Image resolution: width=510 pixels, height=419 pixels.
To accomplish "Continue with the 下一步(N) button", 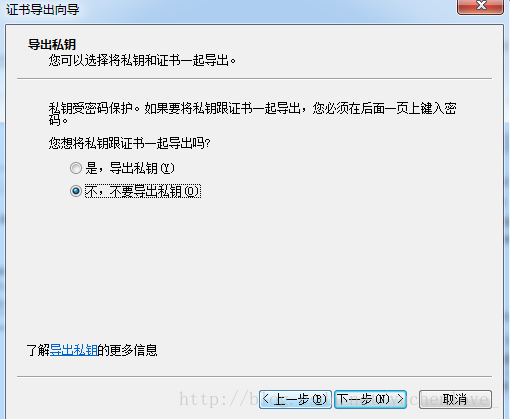I will pyautogui.click(x=370, y=399).
